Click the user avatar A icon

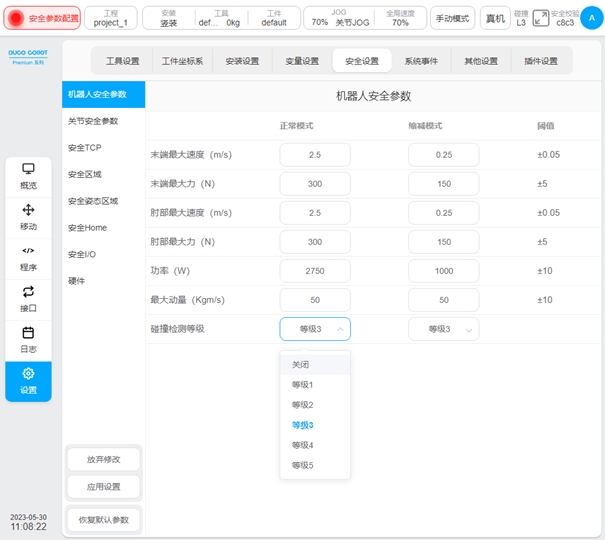click(x=588, y=18)
